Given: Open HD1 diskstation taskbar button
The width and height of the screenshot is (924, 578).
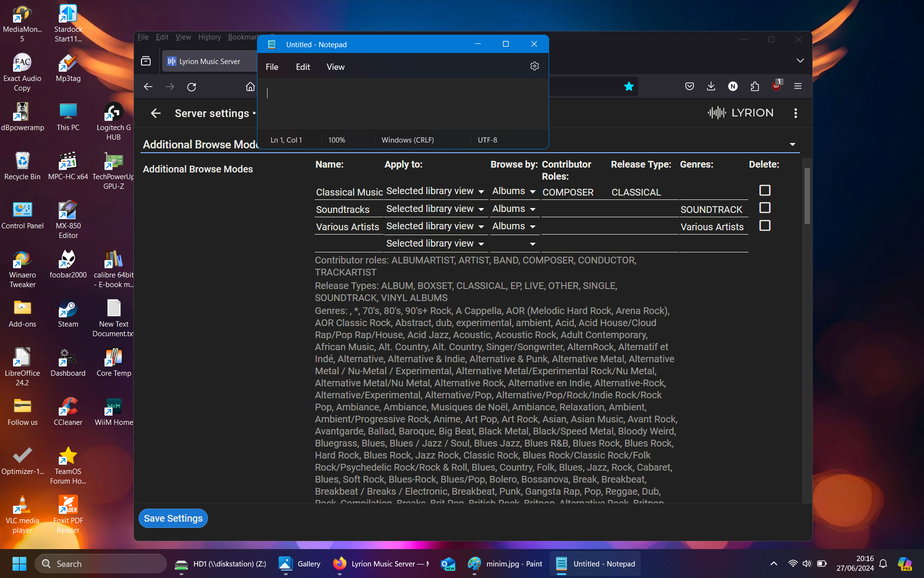Looking at the screenshot, I should [220, 564].
